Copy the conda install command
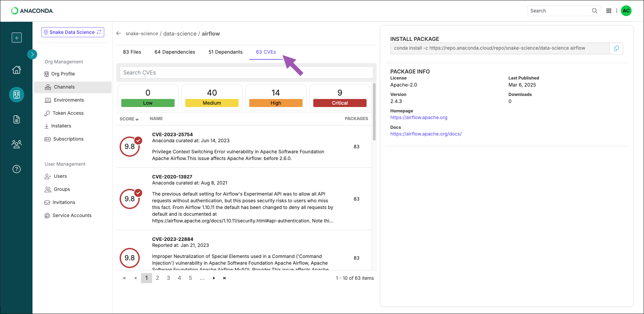Viewport: 644px width, 314px height. (x=616, y=48)
